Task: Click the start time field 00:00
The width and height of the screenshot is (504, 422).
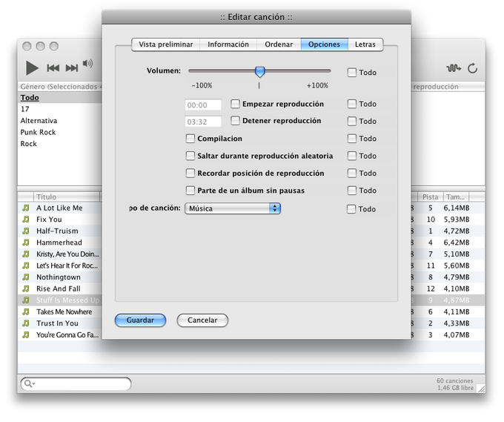Action: coord(203,105)
